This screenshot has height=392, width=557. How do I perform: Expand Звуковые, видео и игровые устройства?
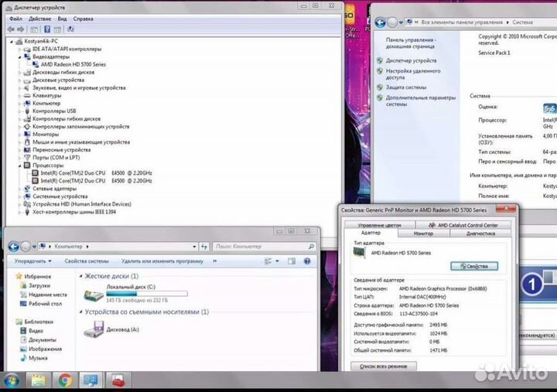click(x=19, y=88)
